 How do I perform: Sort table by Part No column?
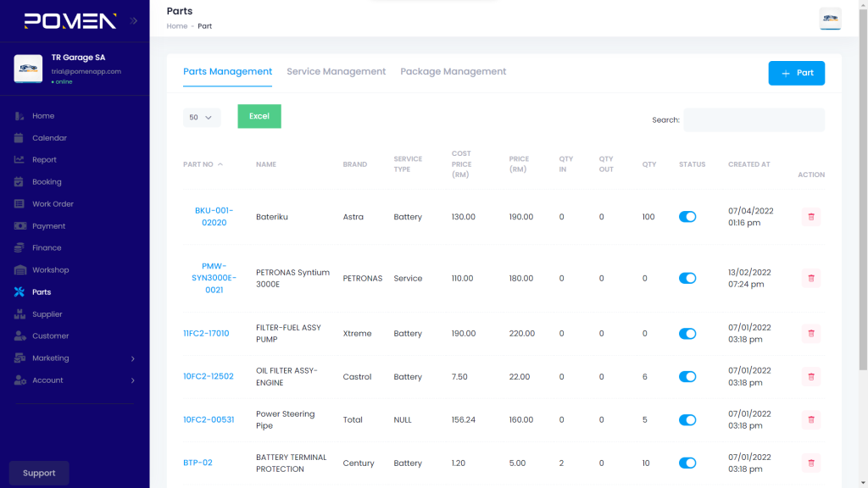click(x=203, y=164)
